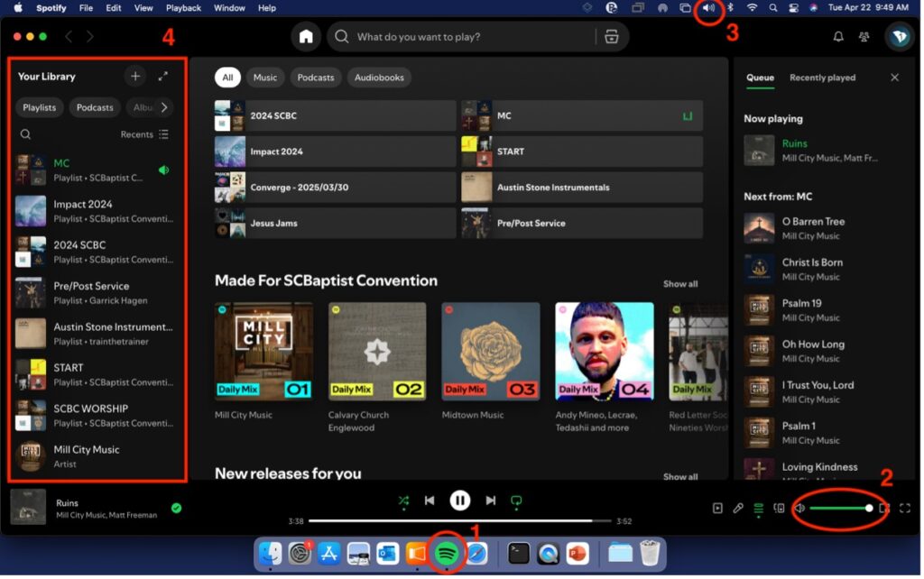Open Terminal from the Dock

[519, 554]
